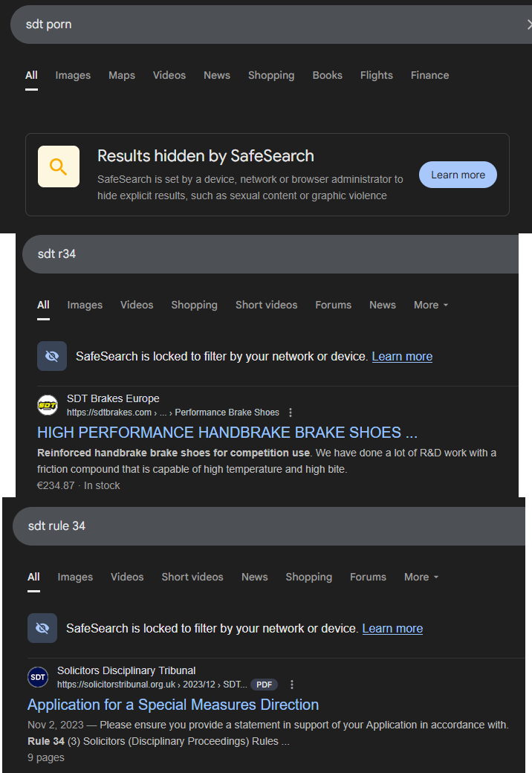This screenshot has height=773, width=532.
Task: Click the 'sdt porn' search input field
Action: click(x=271, y=24)
